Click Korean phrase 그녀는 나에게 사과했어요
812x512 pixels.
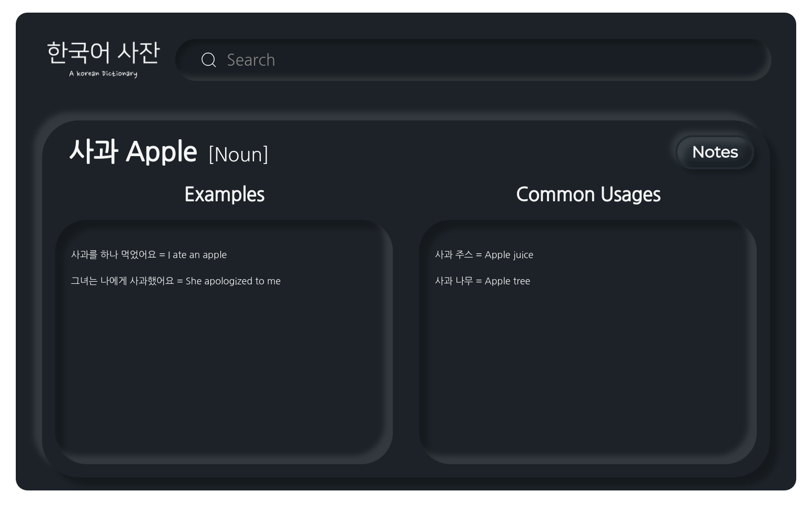[122, 281]
